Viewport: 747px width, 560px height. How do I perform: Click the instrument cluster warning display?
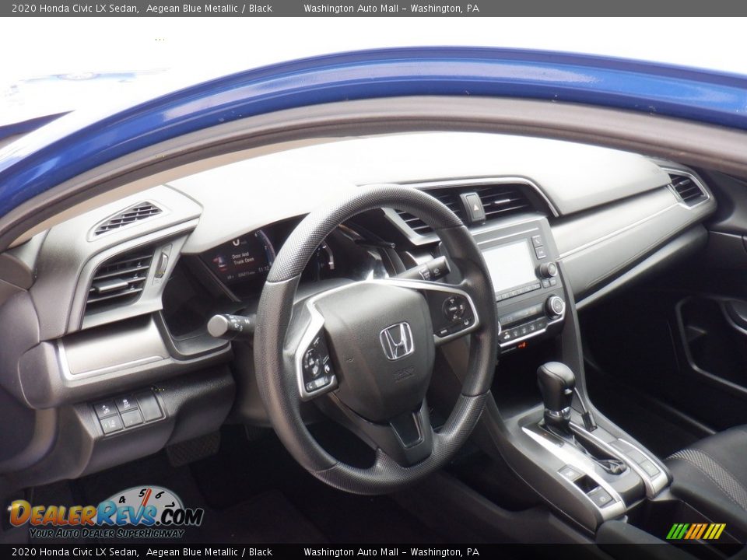tap(243, 261)
